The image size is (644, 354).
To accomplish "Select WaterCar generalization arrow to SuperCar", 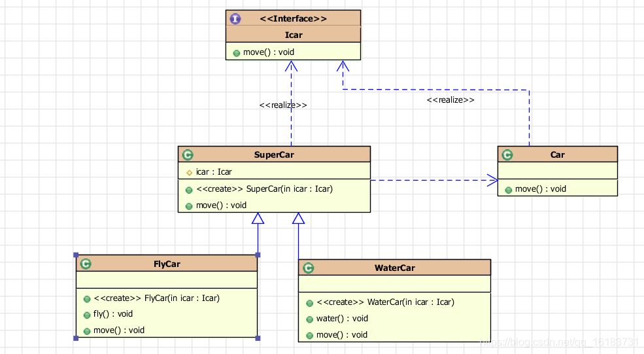I will [299, 236].
